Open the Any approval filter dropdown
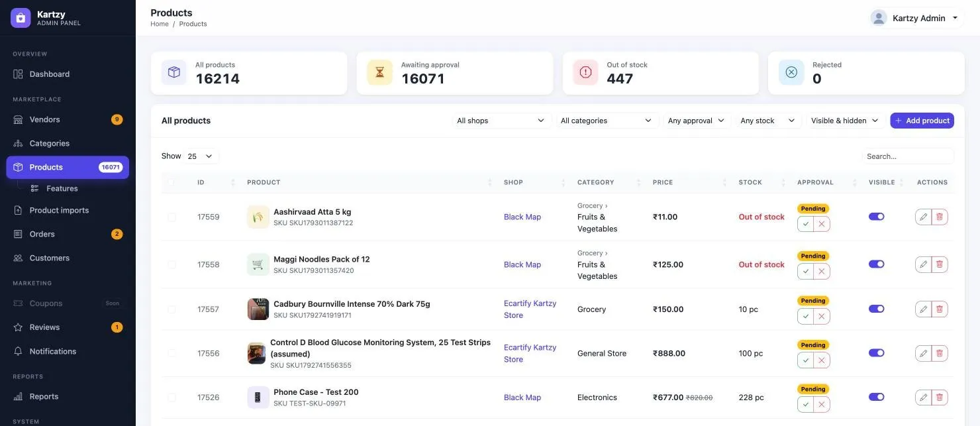 coord(697,121)
